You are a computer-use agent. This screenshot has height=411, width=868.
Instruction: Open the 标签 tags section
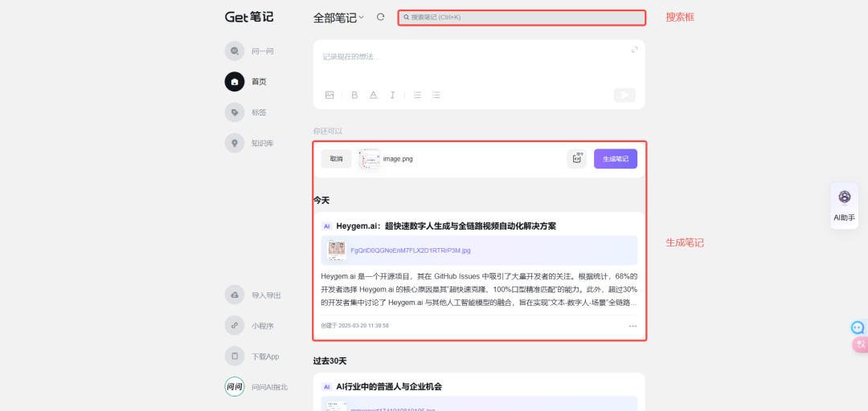[x=246, y=112]
